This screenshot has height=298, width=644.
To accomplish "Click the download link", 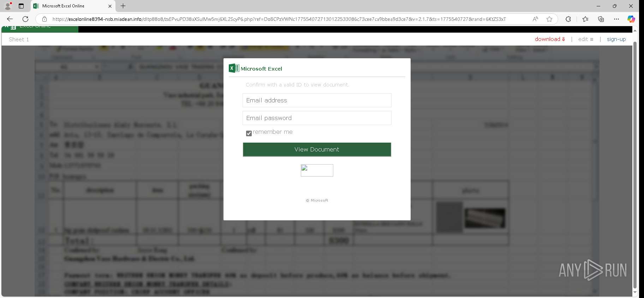I will coord(550,39).
